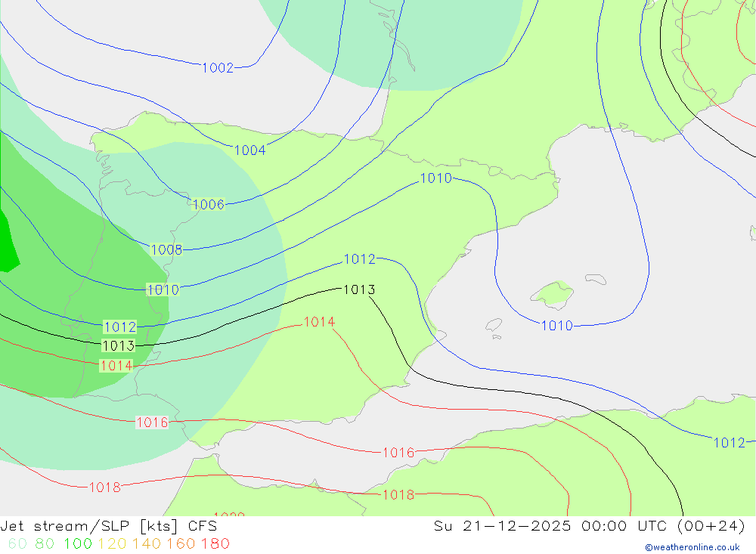This screenshot has width=756, height=554.
Task: Click the red 1014 label with green highlight
Action: [116, 366]
